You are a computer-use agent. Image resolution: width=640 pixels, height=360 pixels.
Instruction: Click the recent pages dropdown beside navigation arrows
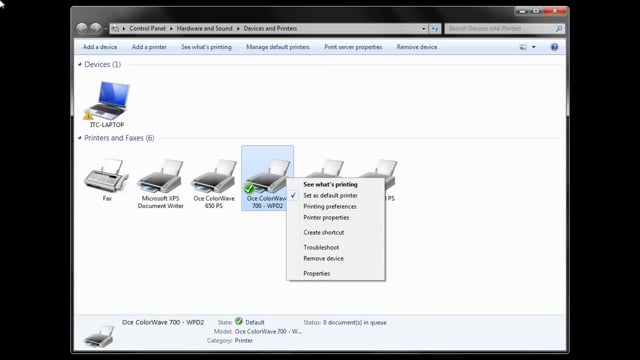click(x=105, y=29)
